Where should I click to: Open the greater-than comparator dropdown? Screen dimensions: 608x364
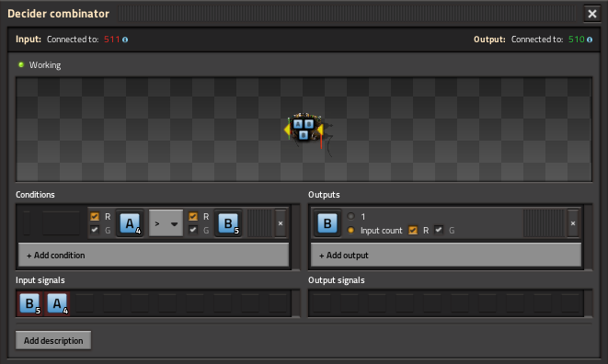point(166,223)
